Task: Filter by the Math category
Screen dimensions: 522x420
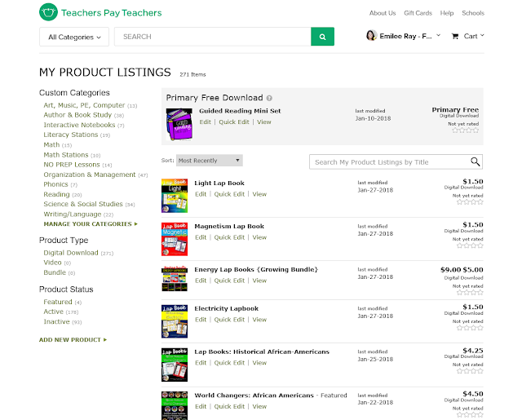Action: point(51,145)
